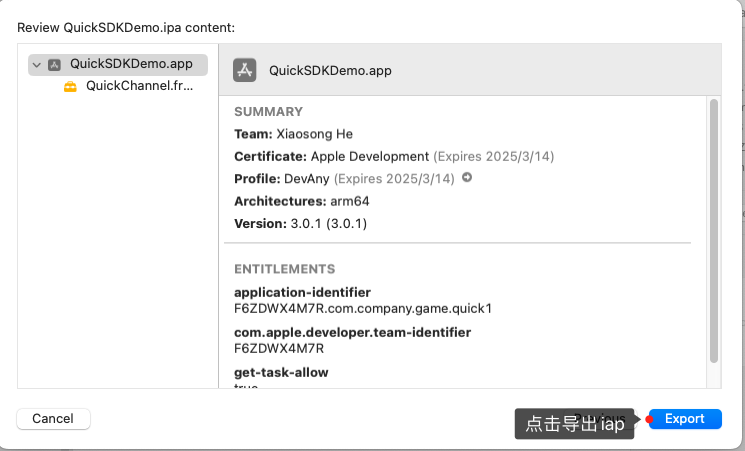The image size is (745, 451).
Task: Open the DevAny profile arrow icon
Action: click(x=467, y=177)
